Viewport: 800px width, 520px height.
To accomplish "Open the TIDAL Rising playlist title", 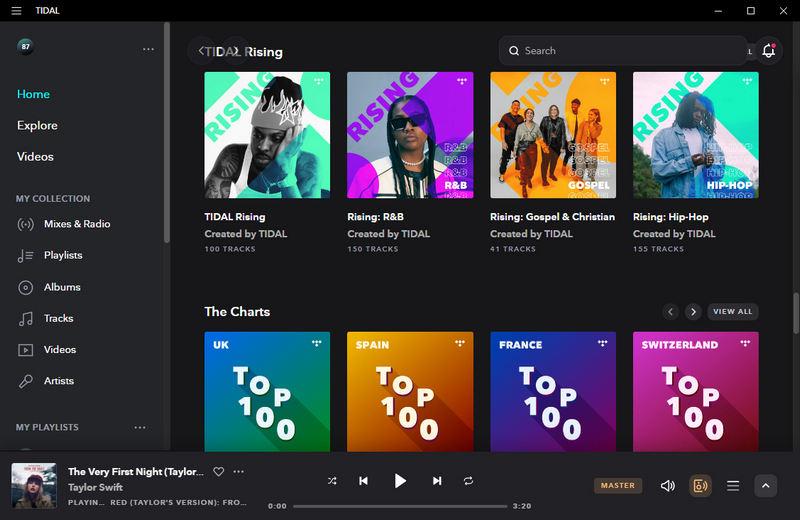I will (x=235, y=217).
